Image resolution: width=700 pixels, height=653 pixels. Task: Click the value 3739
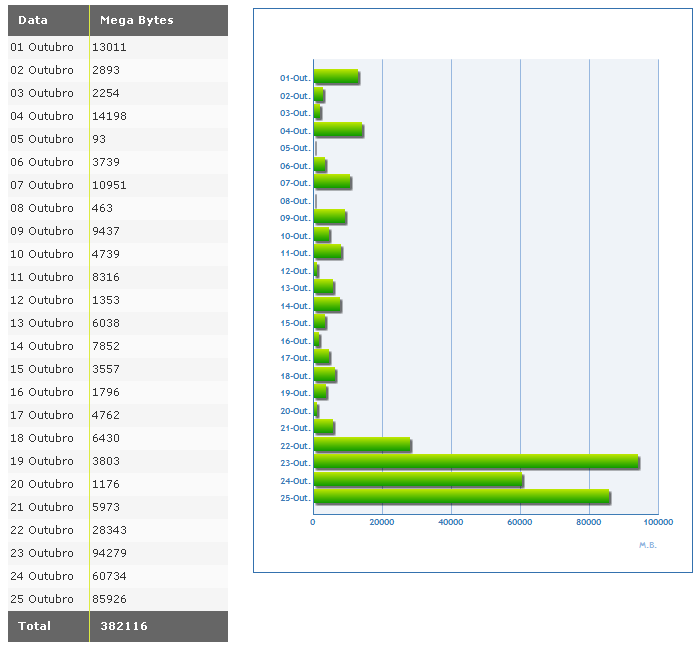pos(106,162)
